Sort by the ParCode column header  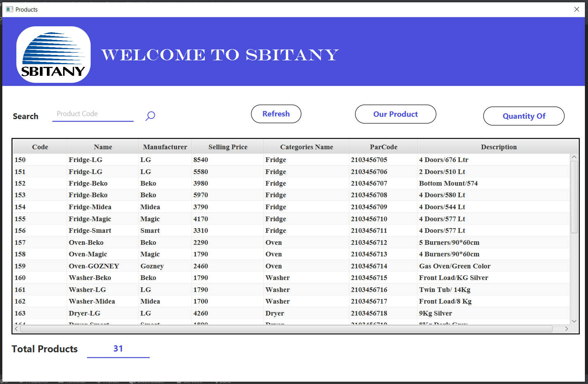coord(384,147)
